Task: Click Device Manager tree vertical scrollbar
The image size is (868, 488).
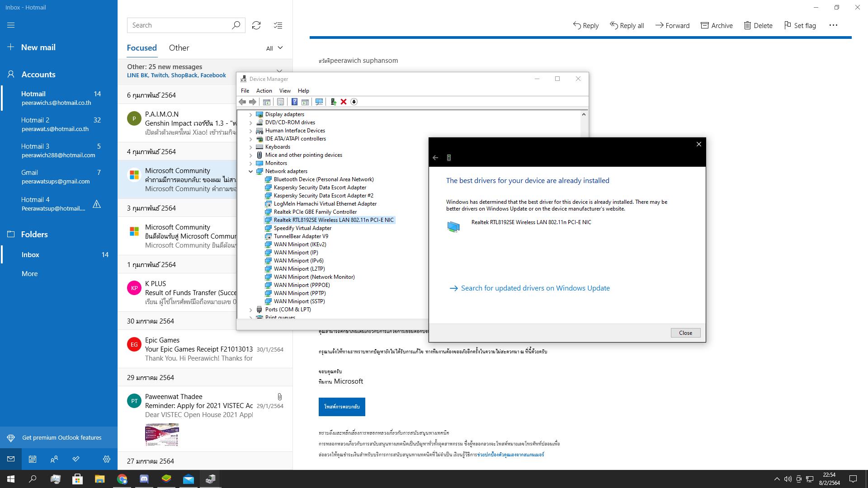Action: tap(584, 127)
